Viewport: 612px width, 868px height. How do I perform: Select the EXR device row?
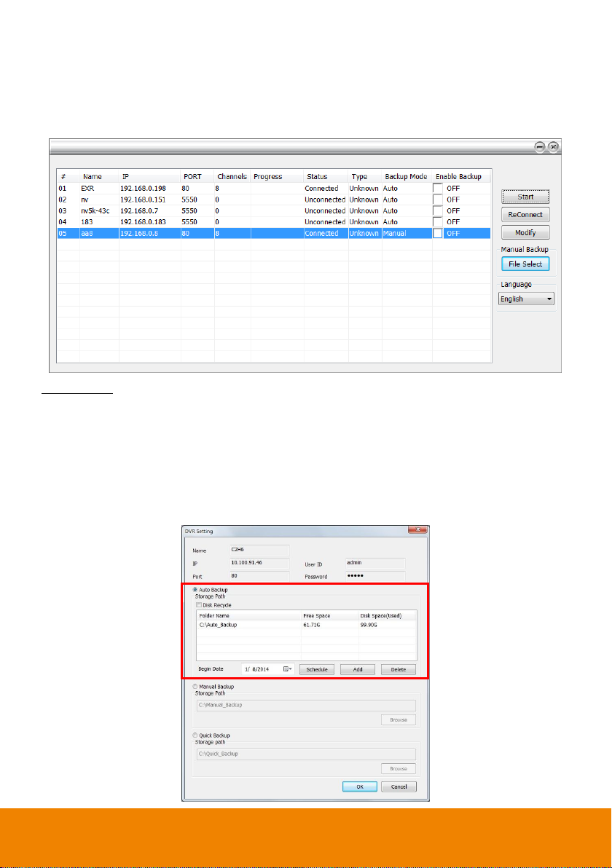pyautogui.click(x=274, y=188)
